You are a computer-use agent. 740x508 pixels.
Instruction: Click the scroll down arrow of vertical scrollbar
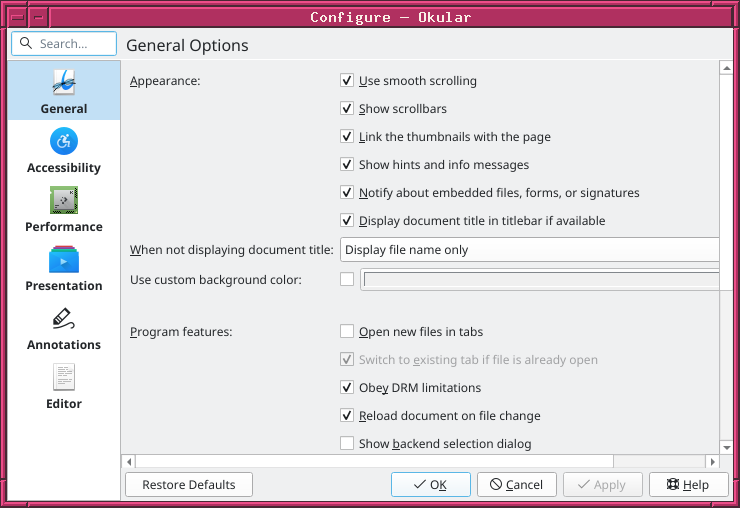click(x=726, y=447)
